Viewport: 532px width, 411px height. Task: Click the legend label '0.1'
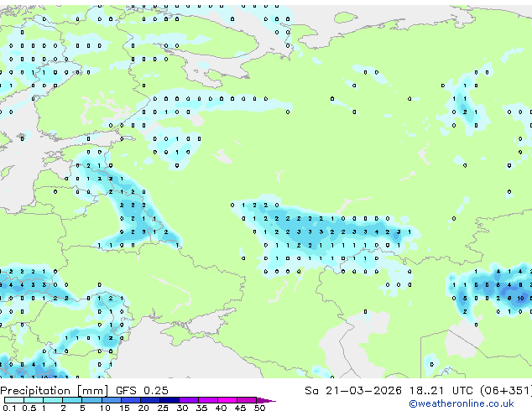9,408
